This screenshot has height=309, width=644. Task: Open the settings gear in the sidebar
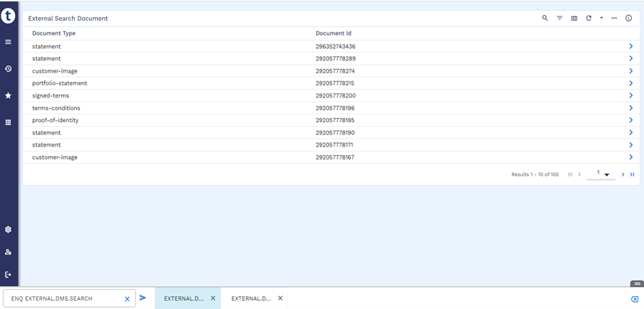9,230
